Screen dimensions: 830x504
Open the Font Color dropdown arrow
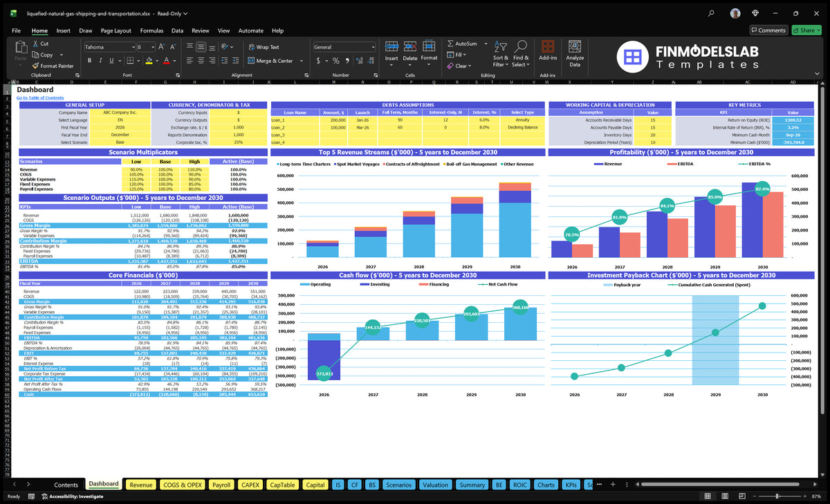[x=174, y=61]
